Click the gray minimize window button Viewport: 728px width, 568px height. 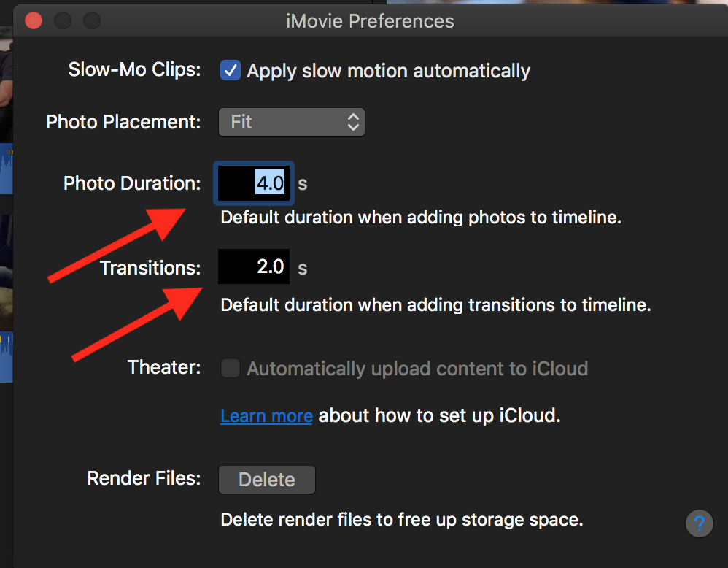pyautogui.click(x=63, y=20)
